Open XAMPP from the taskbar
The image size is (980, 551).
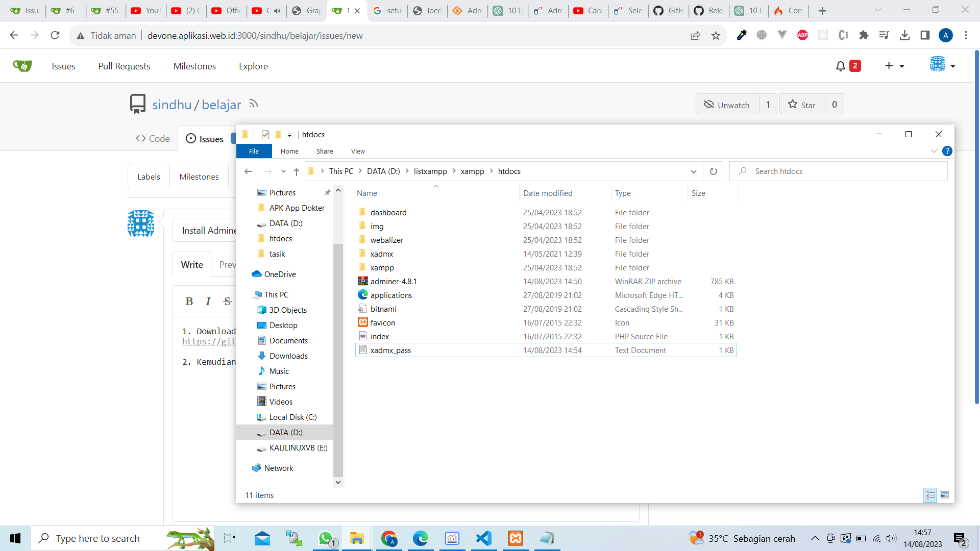516,538
